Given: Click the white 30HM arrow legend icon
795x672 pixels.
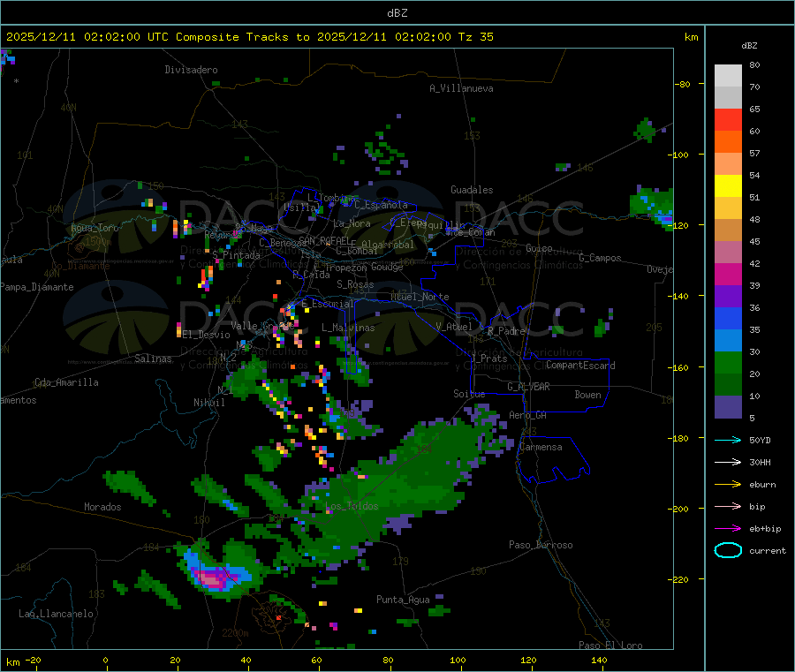Looking at the screenshot, I should [x=728, y=462].
